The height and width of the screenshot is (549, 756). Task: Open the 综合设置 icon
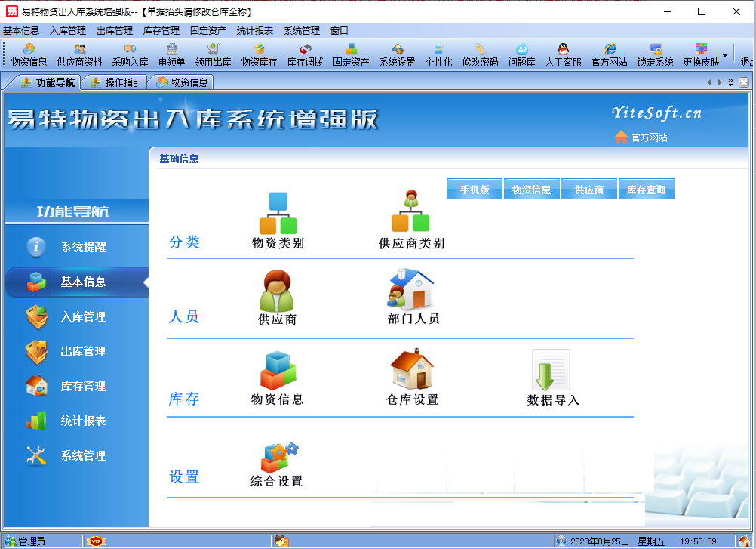[x=277, y=464]
